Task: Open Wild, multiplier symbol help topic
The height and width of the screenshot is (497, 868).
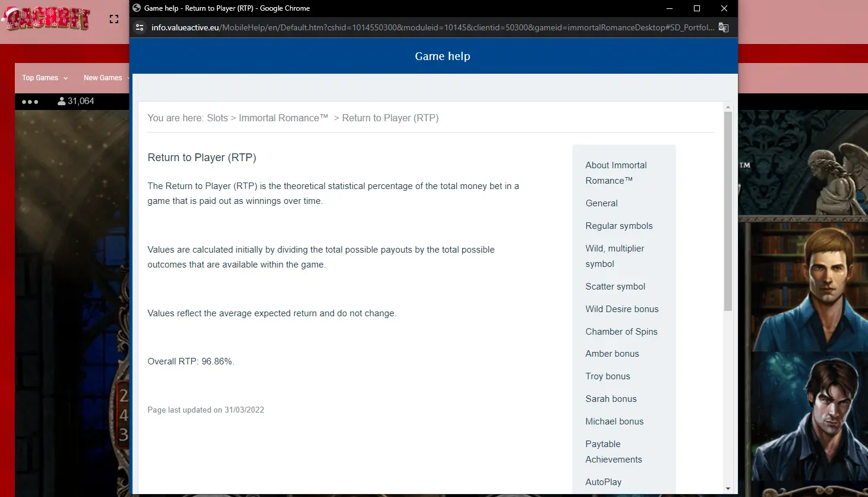Action: (615, 256)
